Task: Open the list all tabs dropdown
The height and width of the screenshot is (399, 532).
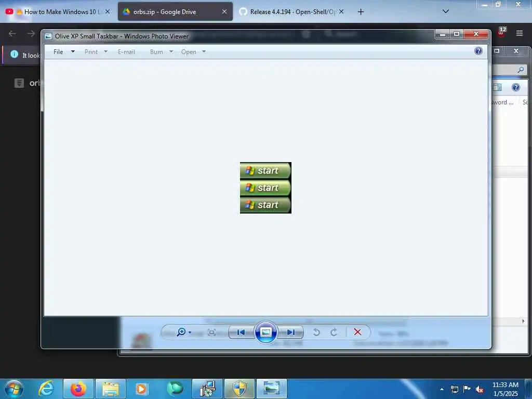Action: pyautogui.click(x=446, y=11)
